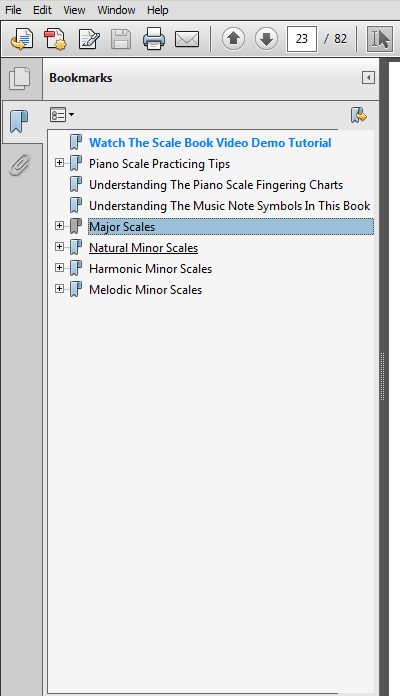Expand the Harmonic Minor Scales bookmark
The image size is (400, 696).
(x=59, y=268)
